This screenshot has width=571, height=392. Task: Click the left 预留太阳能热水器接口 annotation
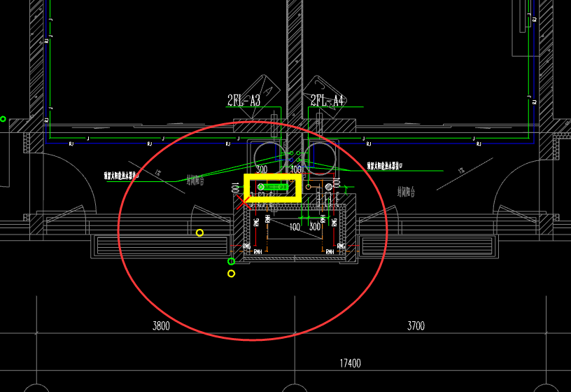121,176
